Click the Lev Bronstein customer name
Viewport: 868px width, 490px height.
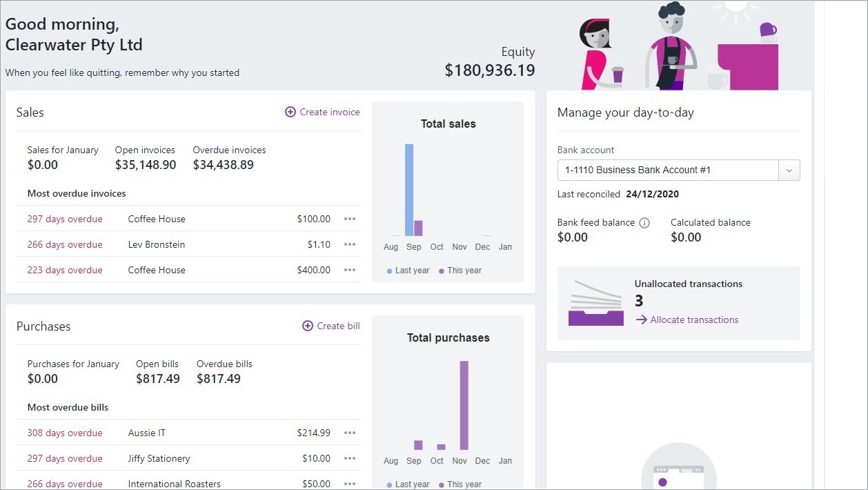click(157, 244)
